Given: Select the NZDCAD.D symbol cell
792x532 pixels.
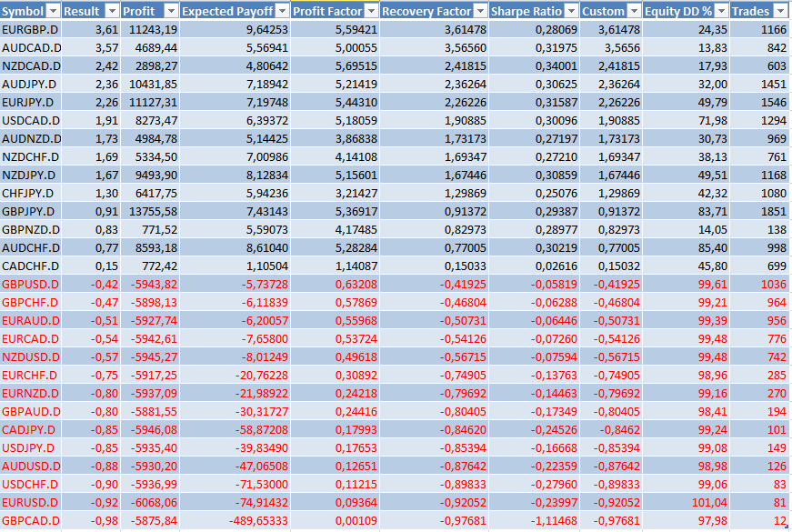Looking at the screenshot, I should [x=30, y=66].
